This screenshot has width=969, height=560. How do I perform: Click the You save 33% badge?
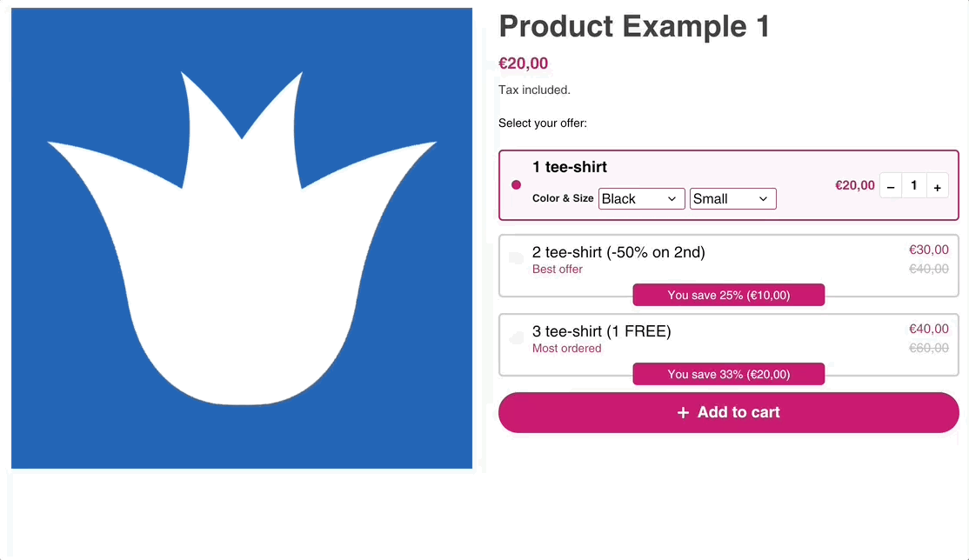click(x=728, y=374)
